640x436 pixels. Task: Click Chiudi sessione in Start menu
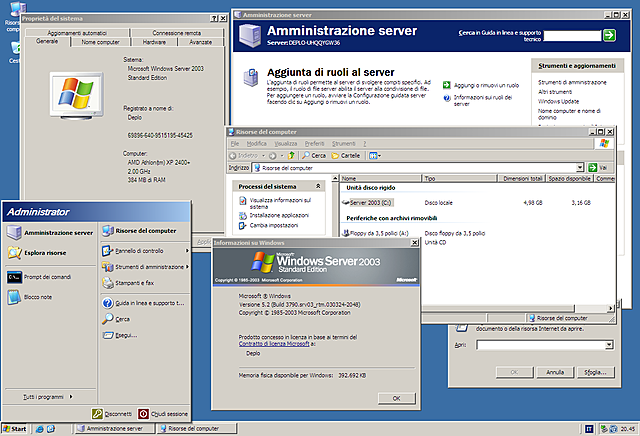(163, 414)
